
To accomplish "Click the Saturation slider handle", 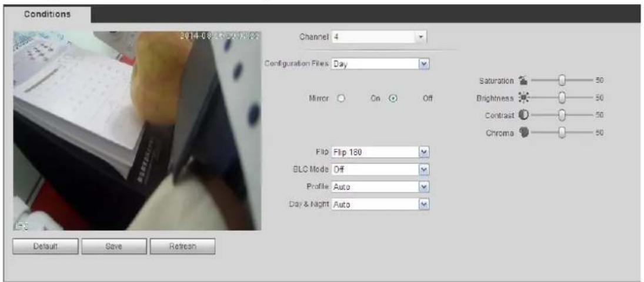I will (563, 80).
